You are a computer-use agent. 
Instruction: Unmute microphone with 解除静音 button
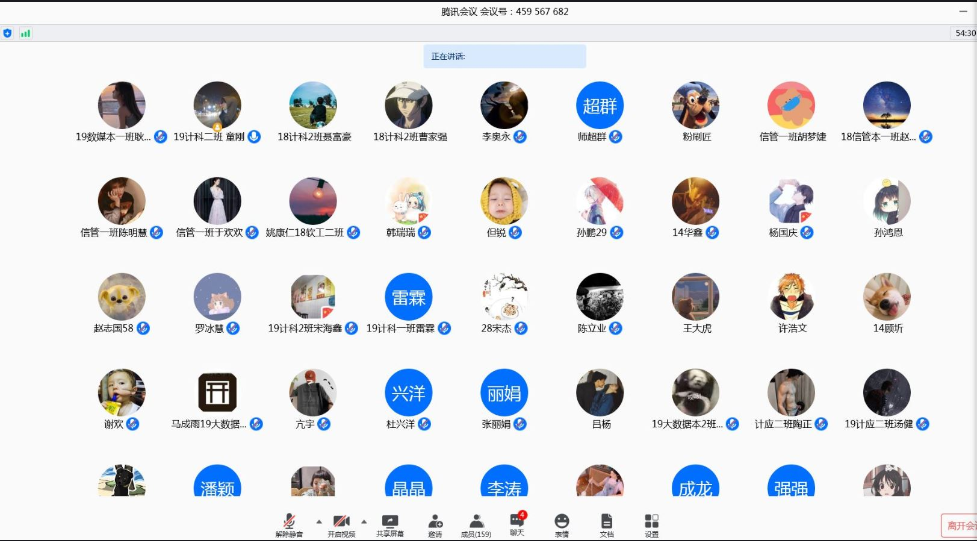(289, 525)
